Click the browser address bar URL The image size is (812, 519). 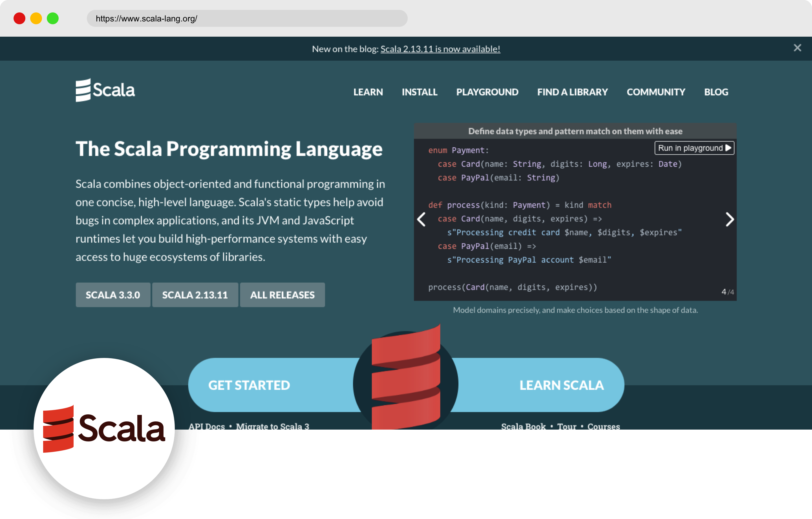247,19
